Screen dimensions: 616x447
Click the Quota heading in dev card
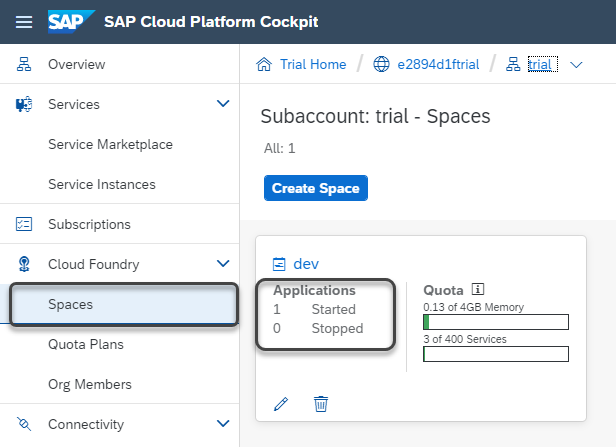click(x=443, y=290)
